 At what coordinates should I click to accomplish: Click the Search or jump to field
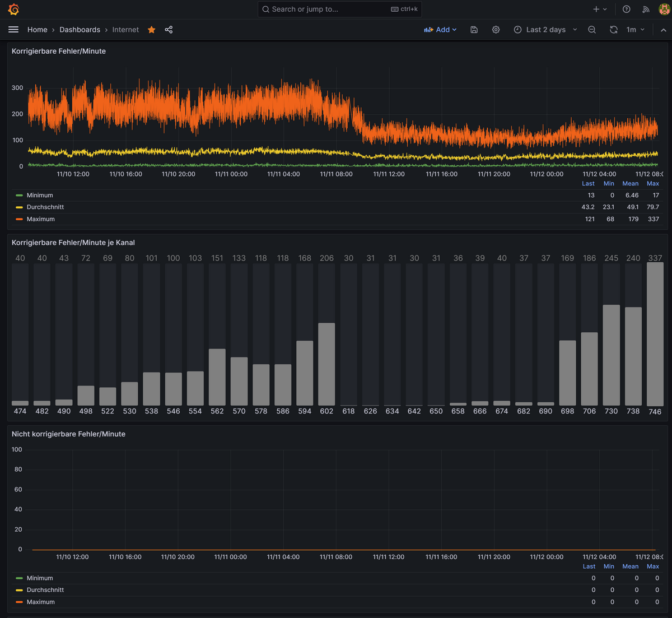click(x=339, y=10)
